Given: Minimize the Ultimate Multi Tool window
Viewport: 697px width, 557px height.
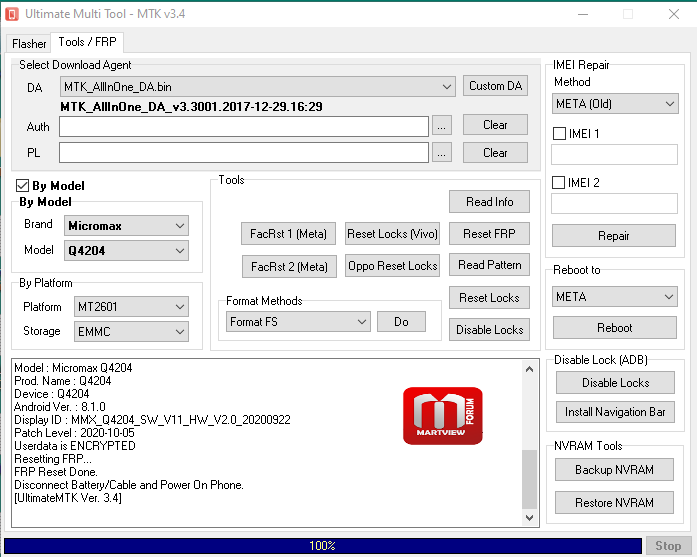Looking at the screenshot, I should pos(583,14).
